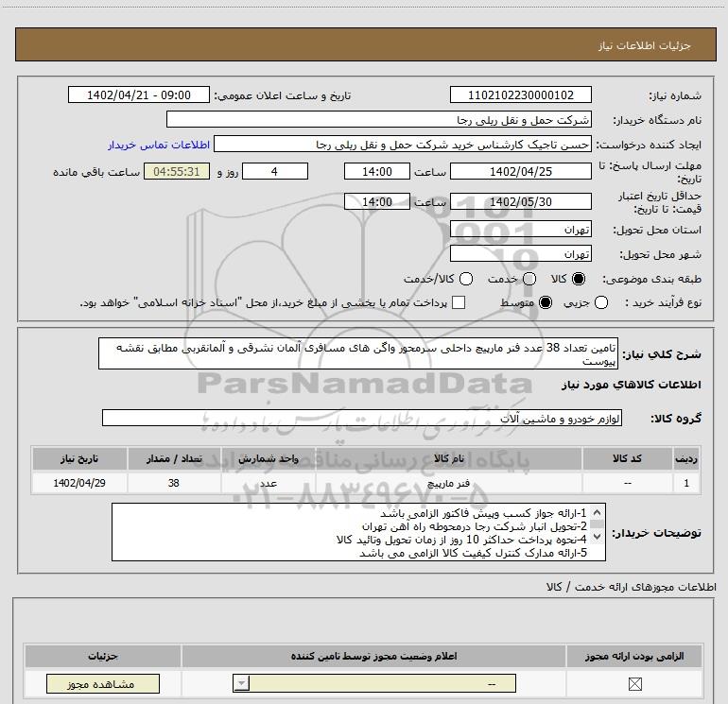Click the فنر مارپیچ item cell
The width and height of the screenshot is (728, 704).
coord(448,483)
